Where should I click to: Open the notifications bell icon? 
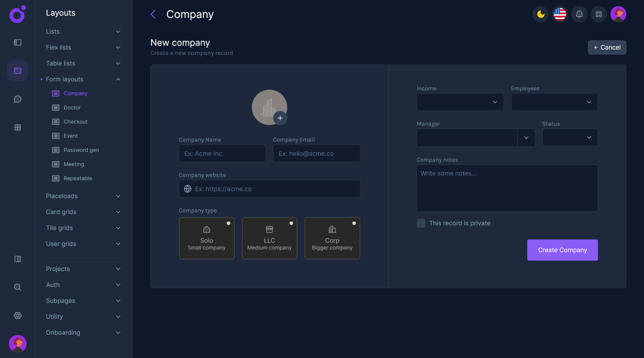coord(579,14)
